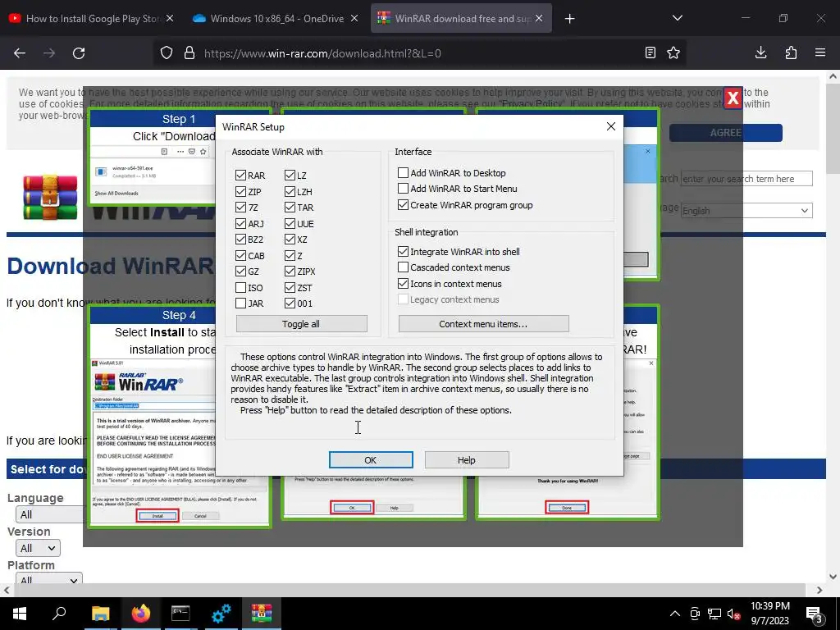Click the address bar URL field
840x630 pixels.
pos(418,53)
